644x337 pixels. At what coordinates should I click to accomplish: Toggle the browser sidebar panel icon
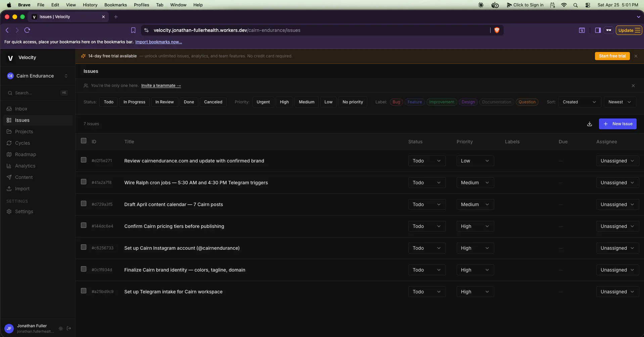pyautogui.click(x=598, y=30)
